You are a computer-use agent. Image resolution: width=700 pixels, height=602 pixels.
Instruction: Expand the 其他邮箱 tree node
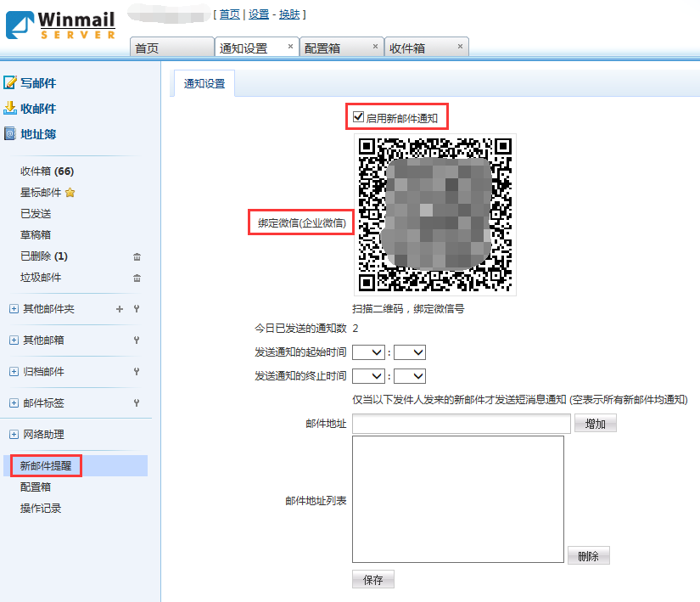click(14, 340)
